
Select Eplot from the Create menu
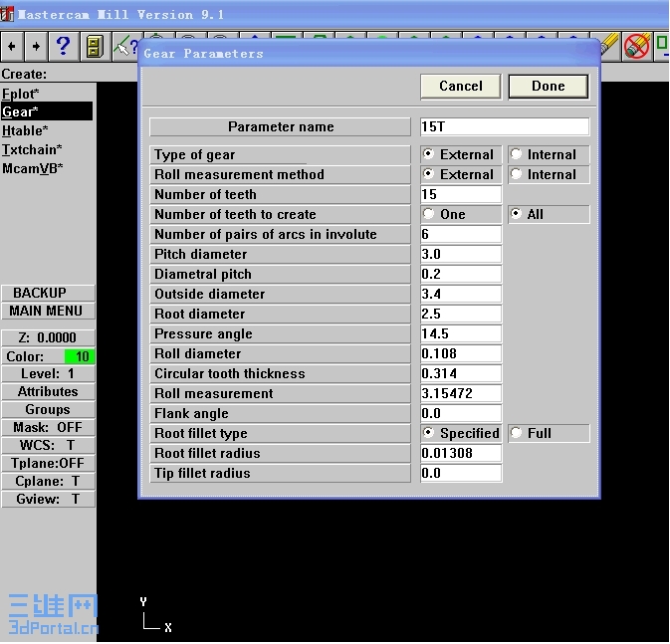[21, 94]
